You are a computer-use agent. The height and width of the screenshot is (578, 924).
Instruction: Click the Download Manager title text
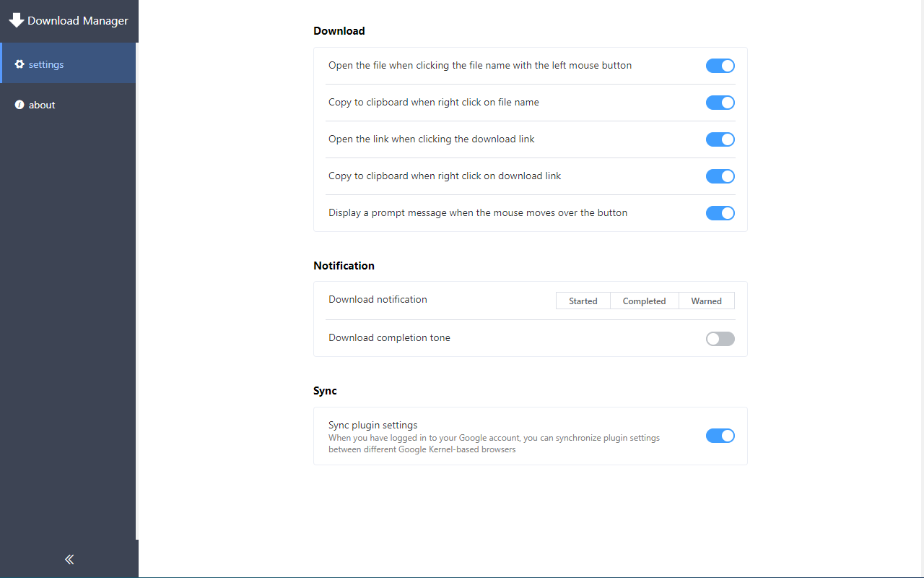(x=78, y=21)
